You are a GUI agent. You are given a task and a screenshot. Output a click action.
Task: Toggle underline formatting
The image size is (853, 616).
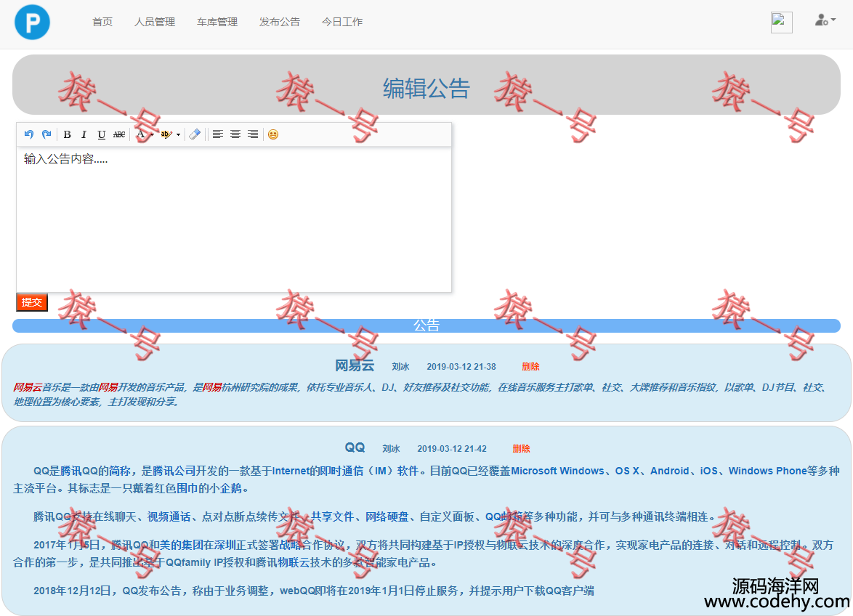[101, 134]
